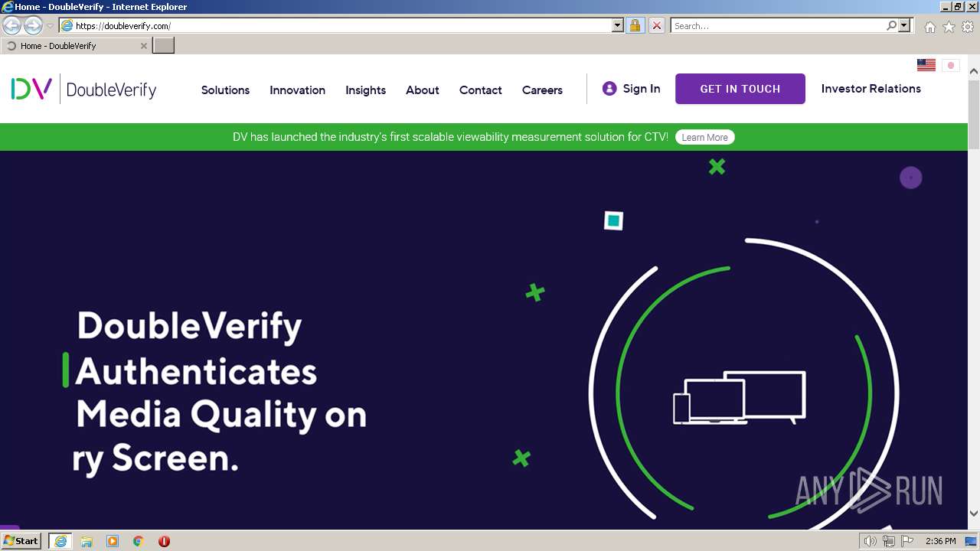Click the scrollbar down arrow
Viewport: 980px width, 551px height.
(974, 514)
